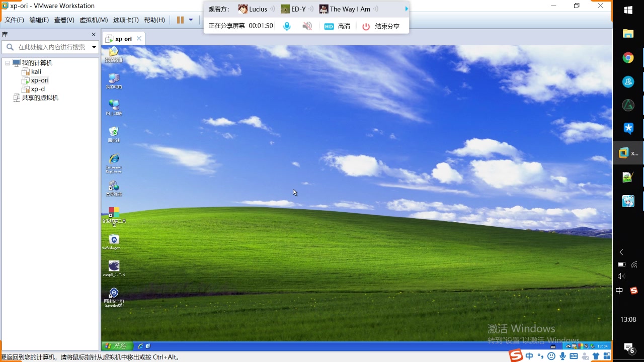The width and height of the screenshot is (644, 362).
Task: Open the 虚拟机(M) menu
Action: (94, 20)
